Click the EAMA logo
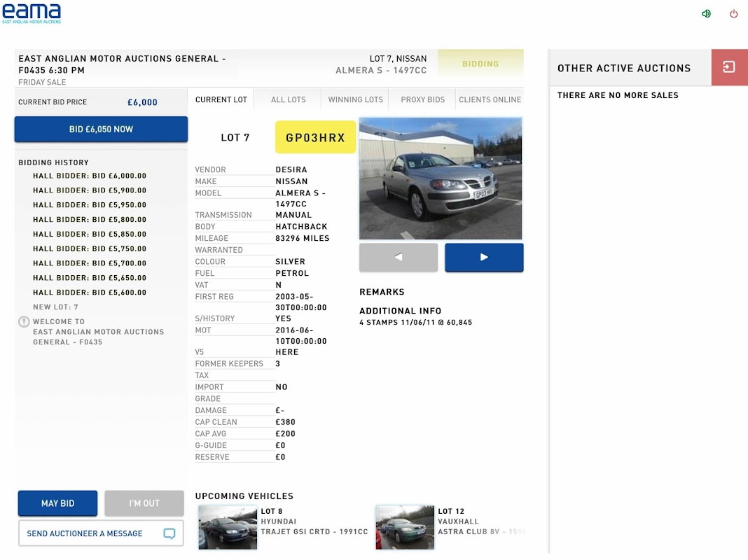 32,14
